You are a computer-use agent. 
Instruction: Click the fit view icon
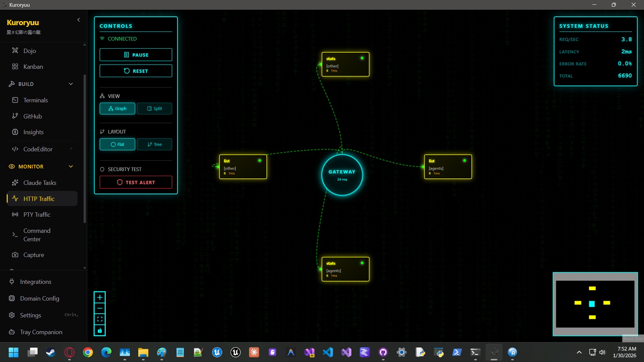tap(100, 319)
